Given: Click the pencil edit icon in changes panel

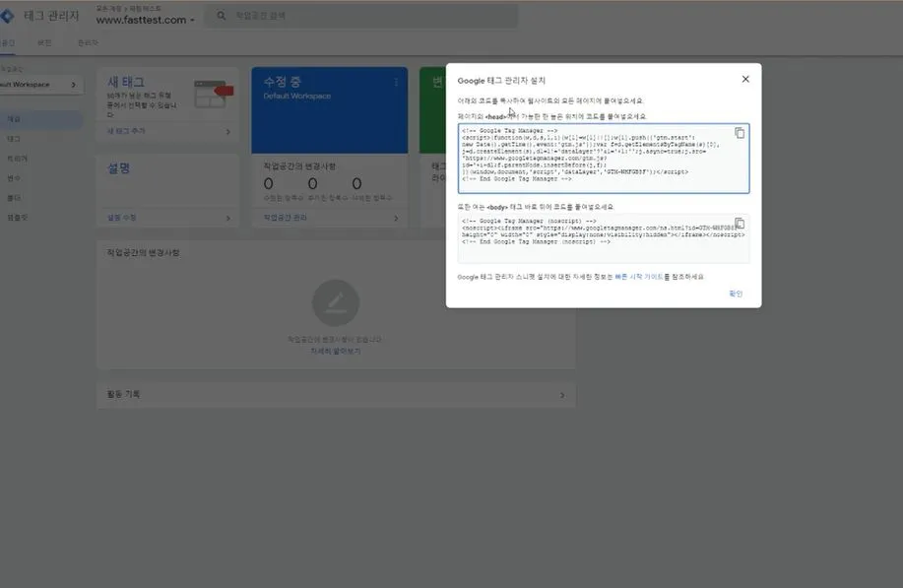Looking at the screenshot, I should (336, 303).
